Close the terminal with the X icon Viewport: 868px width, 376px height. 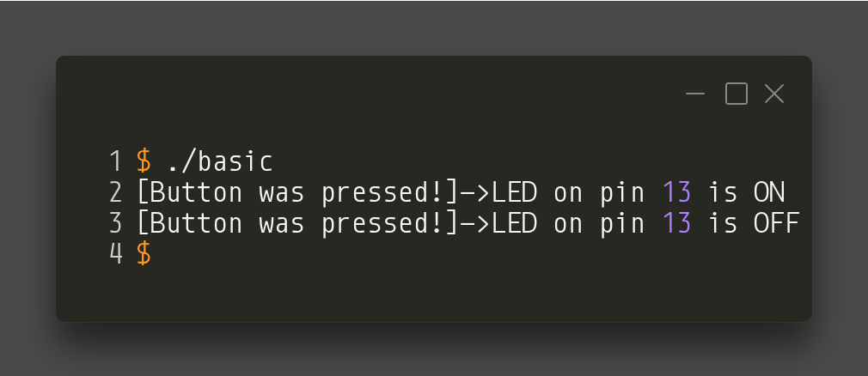(x=774, y=94)
